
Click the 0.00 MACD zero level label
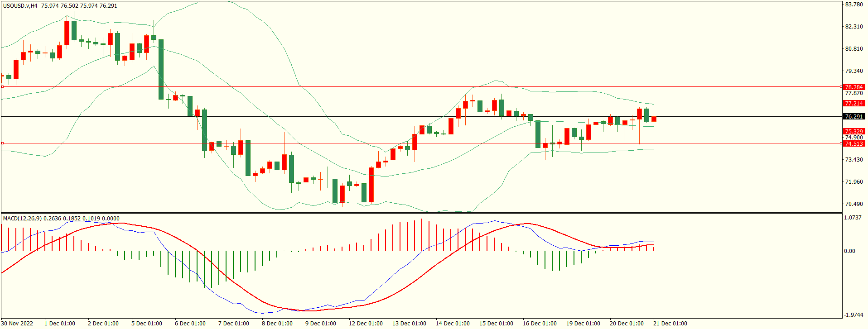point(850,251)
